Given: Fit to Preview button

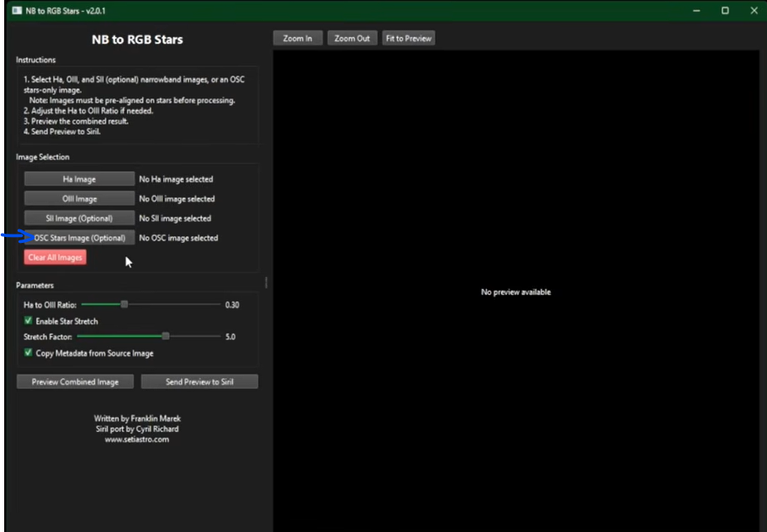Looking at the screenshot, I should tap(409, 38).
